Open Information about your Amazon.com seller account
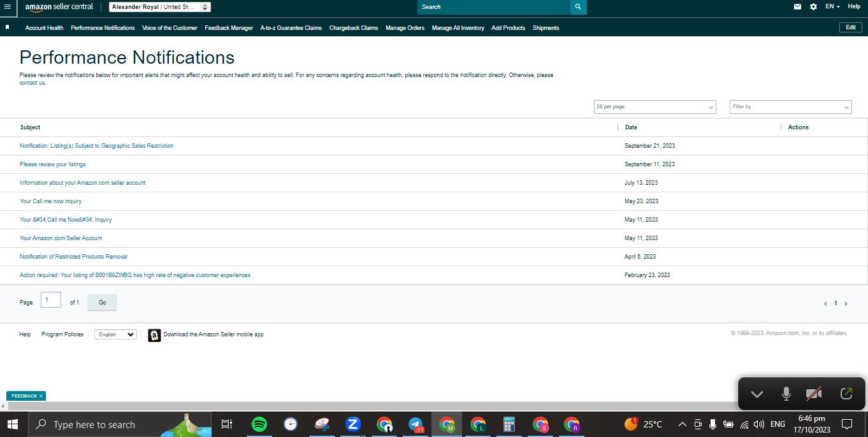 coord(82,183)
